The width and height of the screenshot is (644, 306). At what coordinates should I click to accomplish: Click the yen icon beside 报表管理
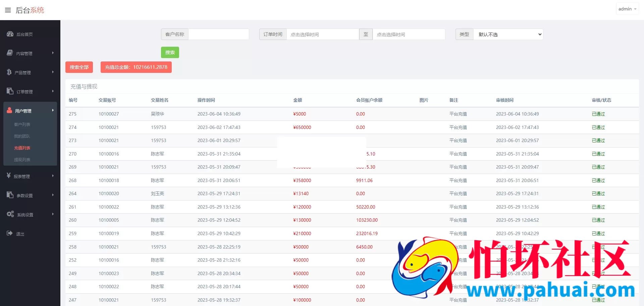pyautogui.click(x=9, y=176)
